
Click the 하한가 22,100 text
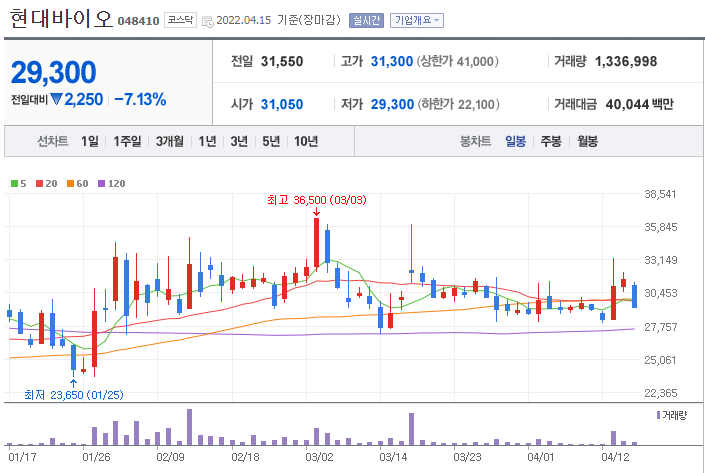(x=458, y=104)
